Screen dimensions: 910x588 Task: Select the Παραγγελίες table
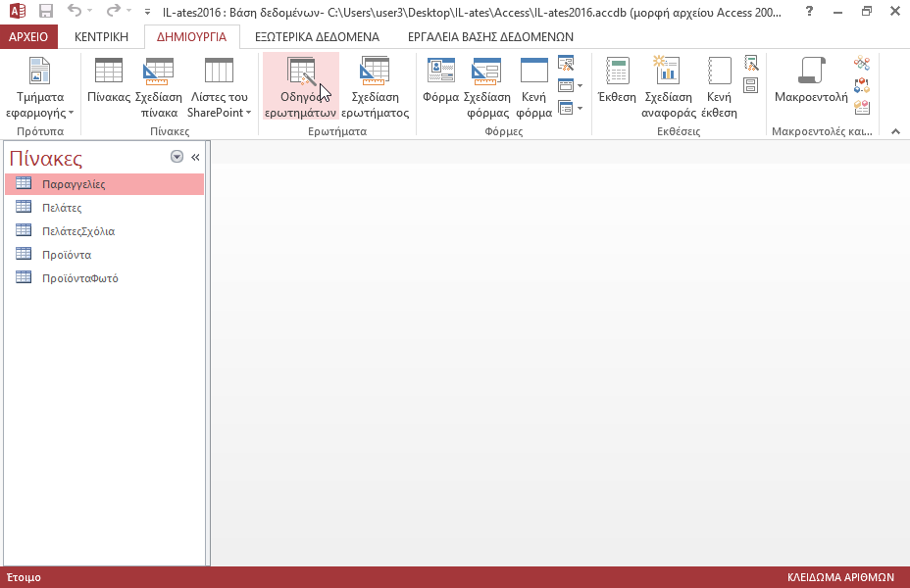point(105,184)
